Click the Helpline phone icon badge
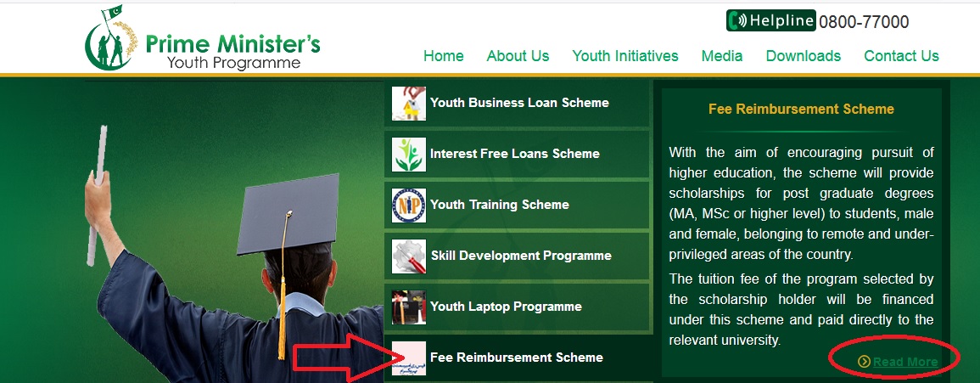The image size is (980, 383). tap(771, 20)
